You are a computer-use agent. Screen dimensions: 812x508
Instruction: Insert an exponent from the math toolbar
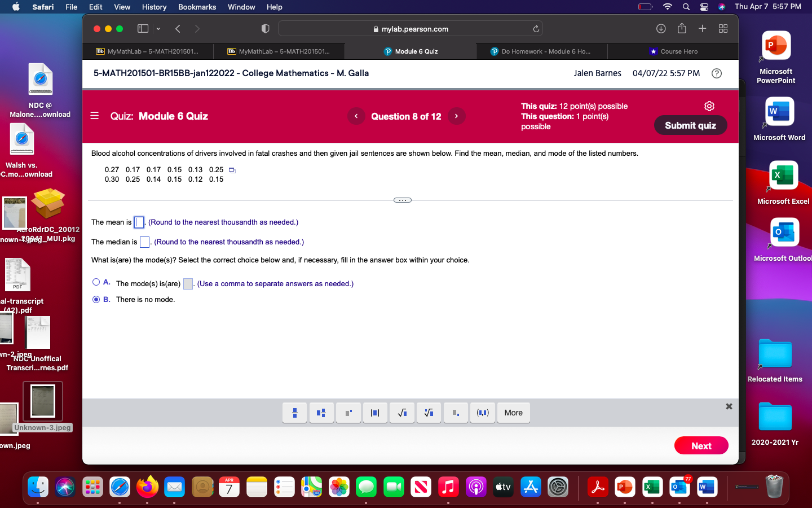click(348, 413)
